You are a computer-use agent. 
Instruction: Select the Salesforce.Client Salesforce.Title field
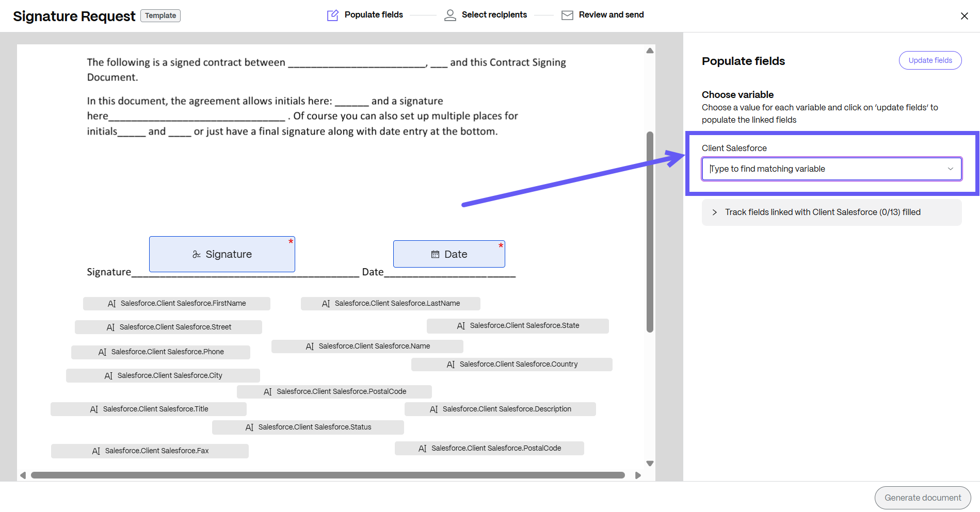pyautogui.click(x=149, y=409)
